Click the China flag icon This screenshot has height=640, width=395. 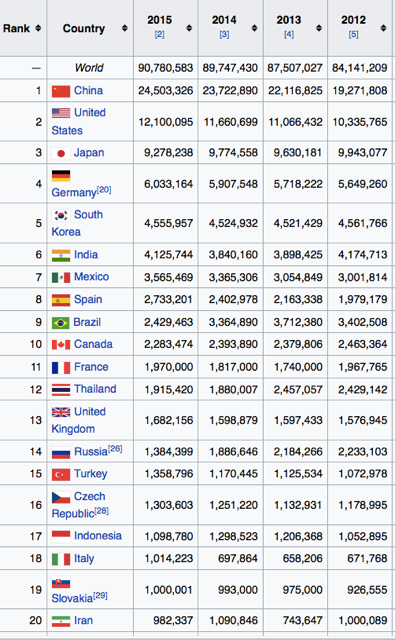61,91
